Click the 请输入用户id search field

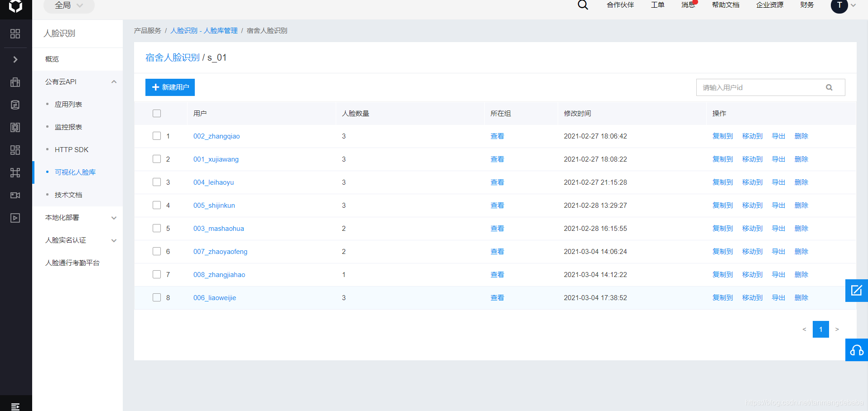(x=761, y=87)
